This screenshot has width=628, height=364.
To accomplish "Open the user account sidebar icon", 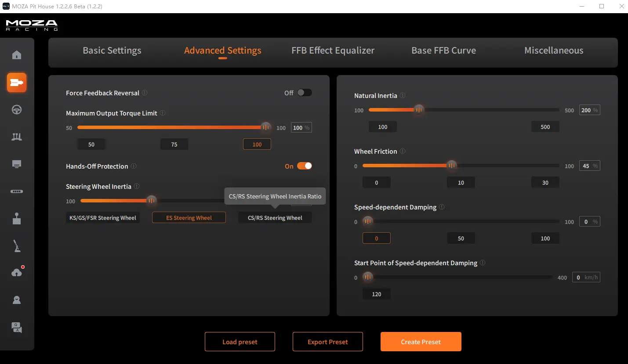I will [17, 300].
